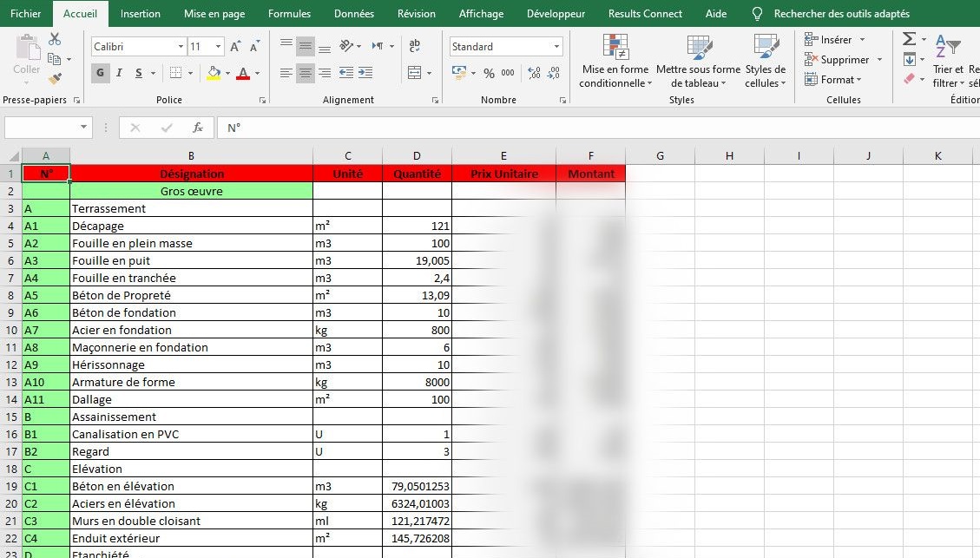This screenshot has width=980, height=558.
Task: Open Mise en forme conditionnelle
Action: tap(615, 62)
